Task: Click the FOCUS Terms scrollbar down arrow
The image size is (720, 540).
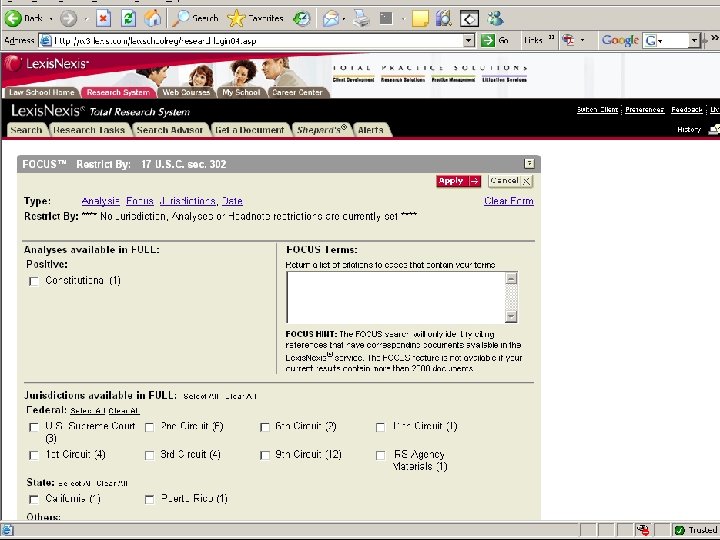Action: tap(511, 316)
